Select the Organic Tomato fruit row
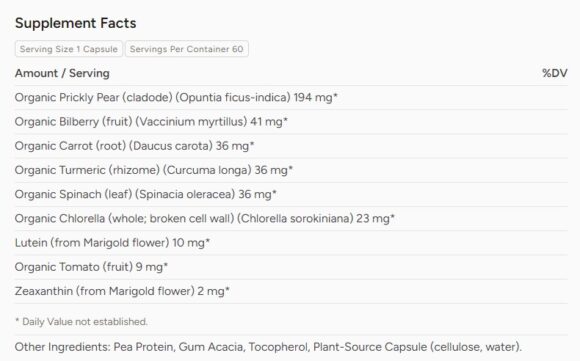 pyautogui.click(x=291, y=267)
